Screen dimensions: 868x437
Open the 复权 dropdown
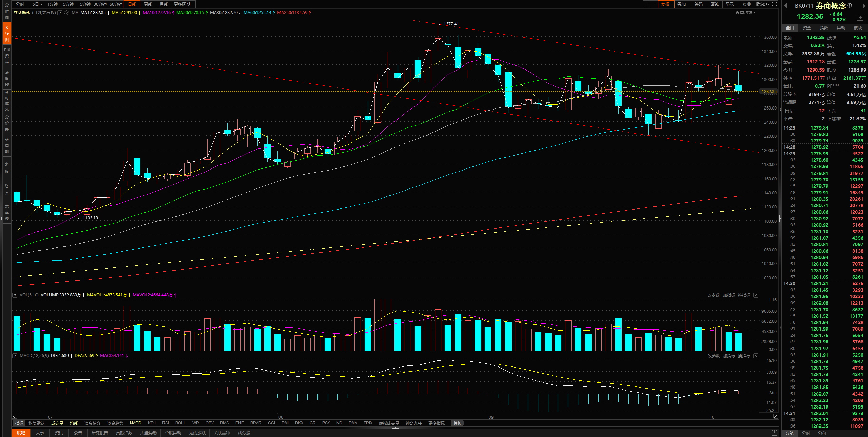tap(667, 4)
